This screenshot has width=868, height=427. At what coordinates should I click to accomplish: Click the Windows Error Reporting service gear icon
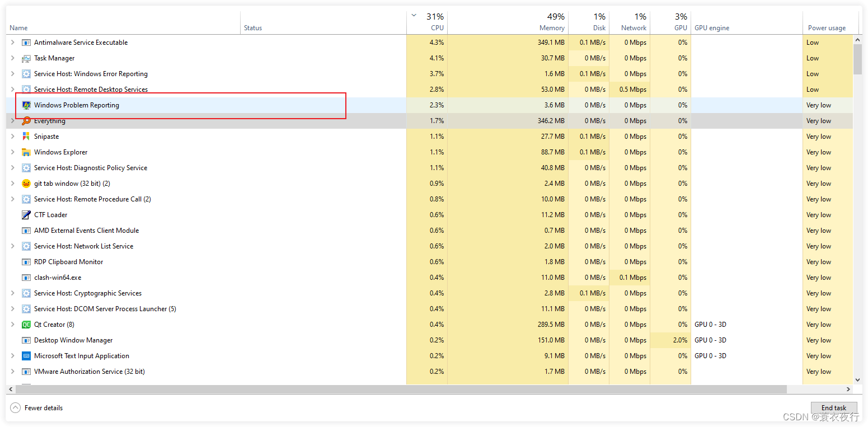point(26,74)
